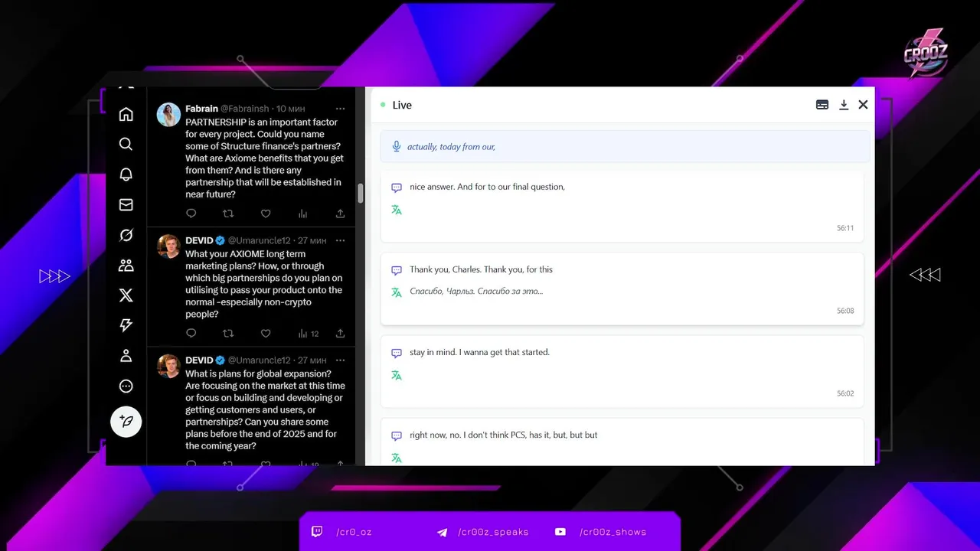The image size is (980, 551).
Task: Click translate icon under 'stay in mind' entry
Action: (397, 375)
